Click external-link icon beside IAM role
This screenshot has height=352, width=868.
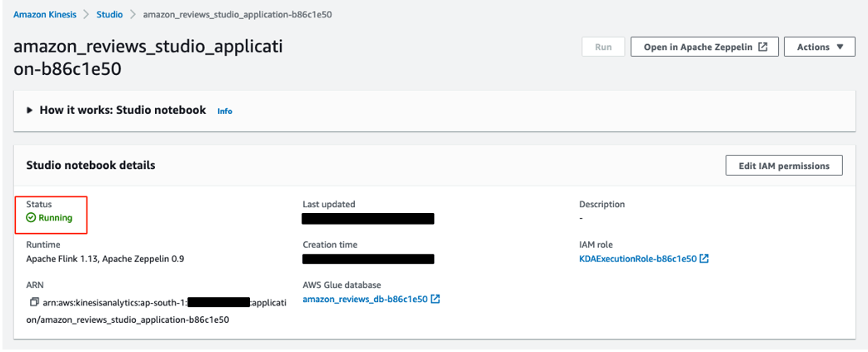pyautogui.click(x=704, y=258)
